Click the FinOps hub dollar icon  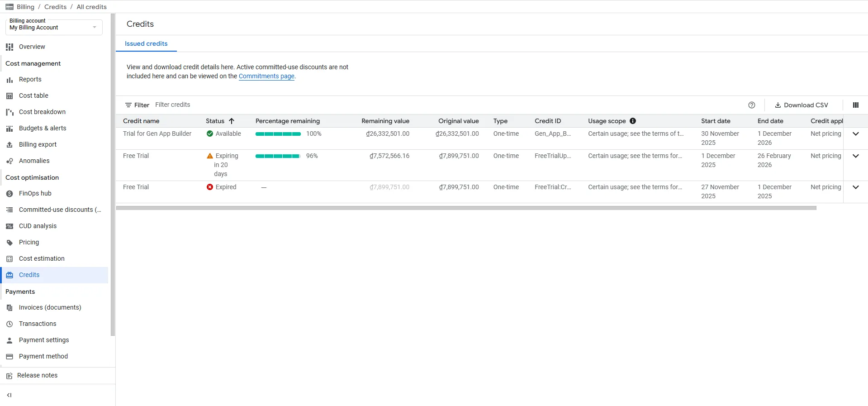pyautogui.click(x=9, y=194)
